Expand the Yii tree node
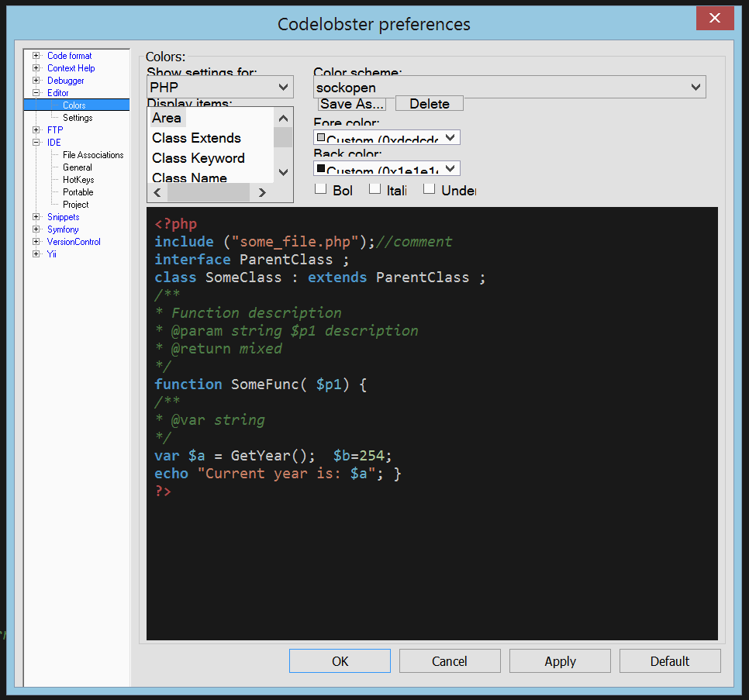749x700 pixels. 36,254
